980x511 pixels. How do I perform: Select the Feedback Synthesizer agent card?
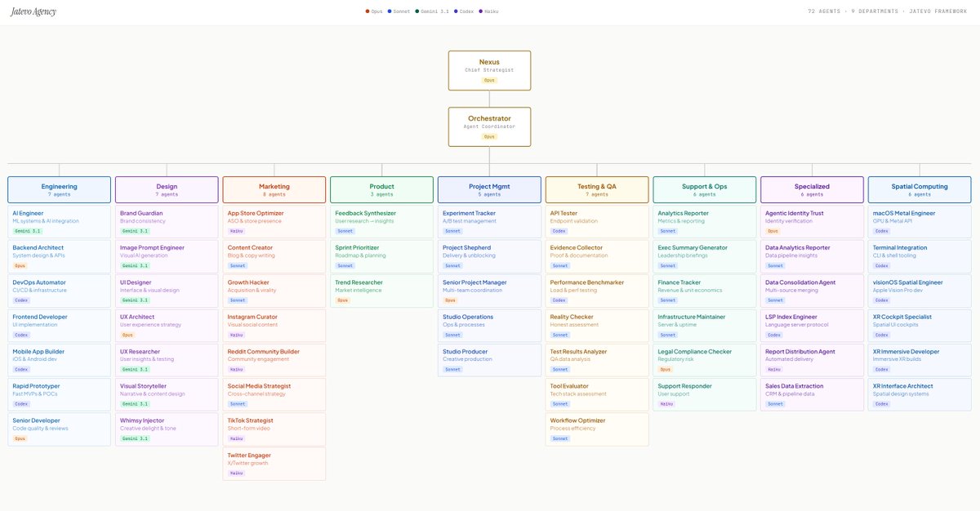tap(381, 221)
